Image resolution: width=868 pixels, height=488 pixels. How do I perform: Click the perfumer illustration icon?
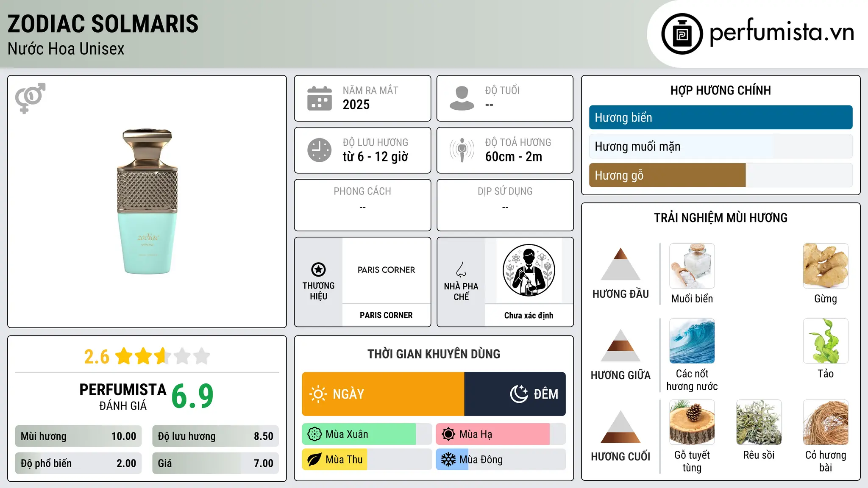(x=529, y=270)
